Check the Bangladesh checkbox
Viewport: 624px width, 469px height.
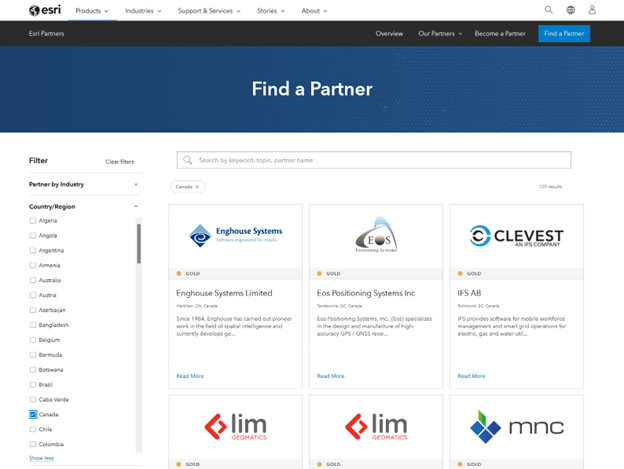click(33, 325)
